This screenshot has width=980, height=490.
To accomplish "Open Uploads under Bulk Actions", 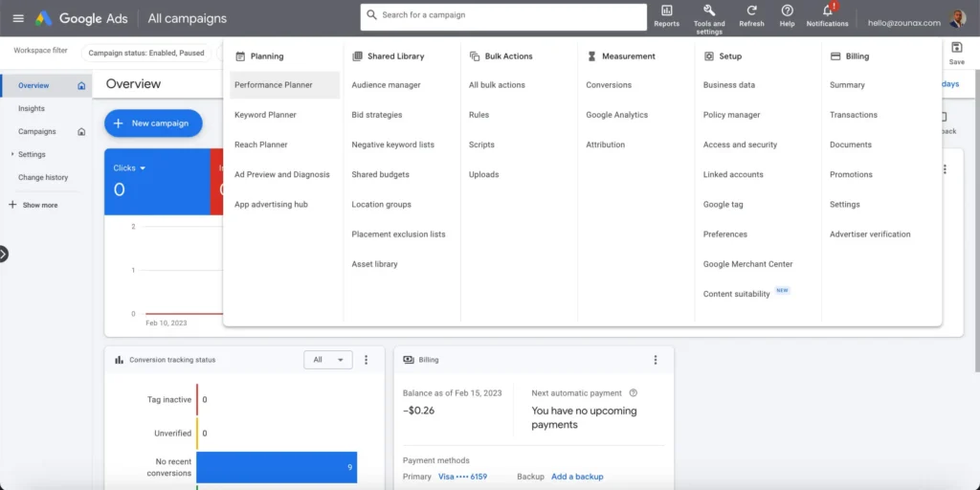I will point(483,175).
